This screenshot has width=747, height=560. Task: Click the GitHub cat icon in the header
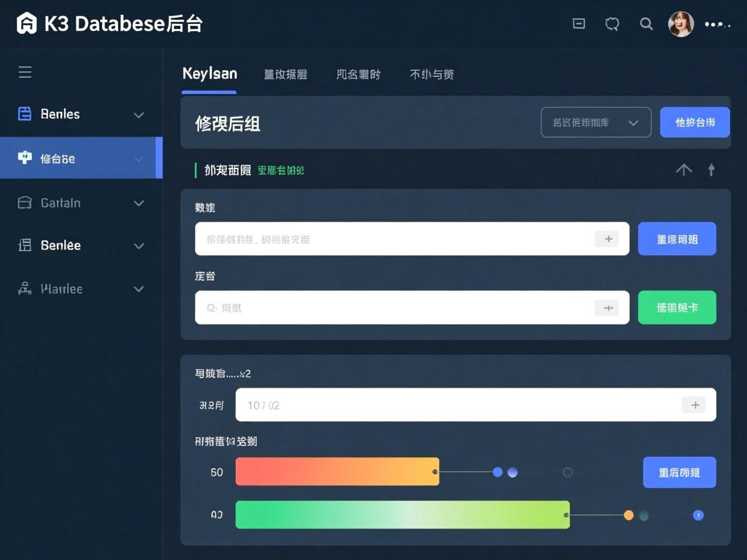tap(612, 23)
